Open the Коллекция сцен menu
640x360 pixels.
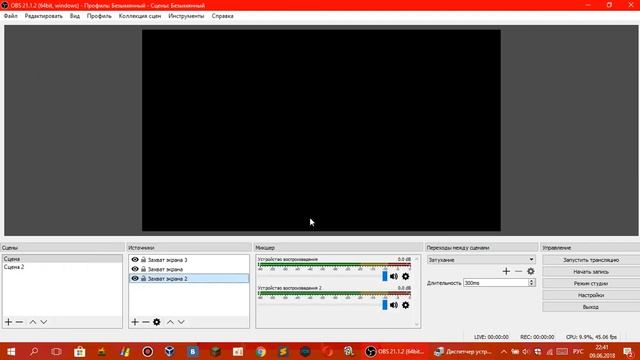140,16
